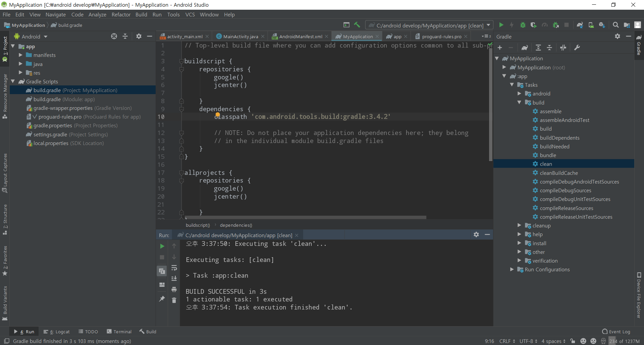
Task: Close proguard-rules.pro tab
Action: pos(466,37)
